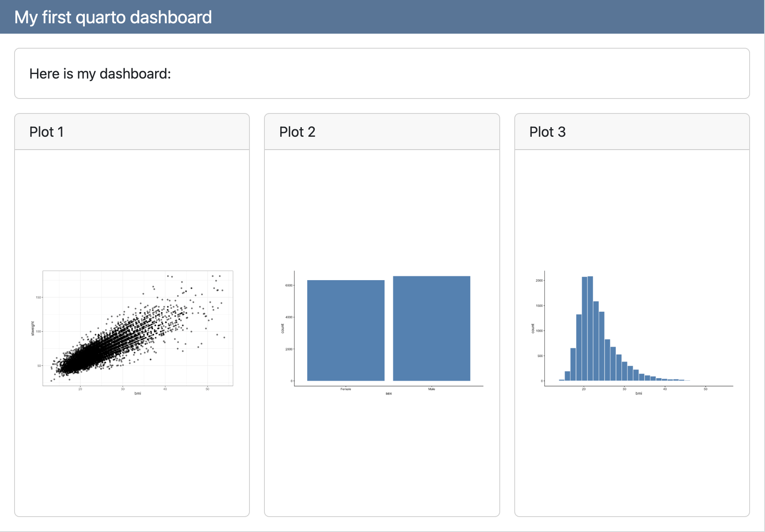Click the "stweight" y-axis title in Plot 1

pos(33,328)
